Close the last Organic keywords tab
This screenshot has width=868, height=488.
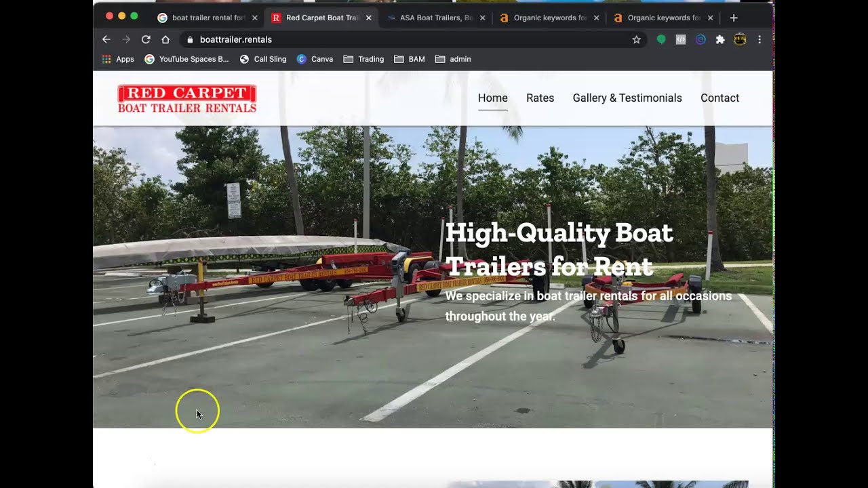[x=711, y=18]
